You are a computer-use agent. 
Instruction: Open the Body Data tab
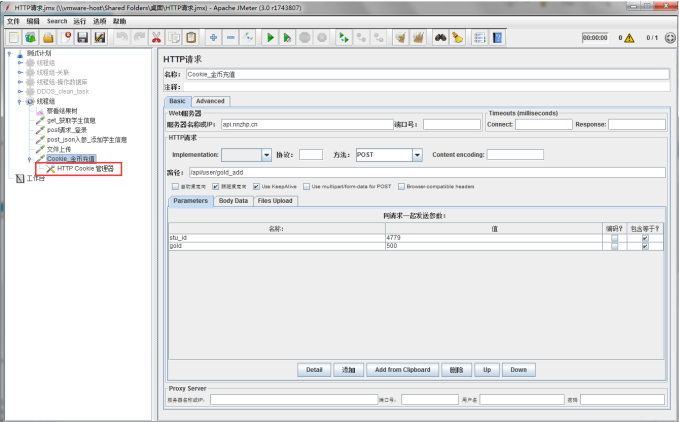(232, 200)
